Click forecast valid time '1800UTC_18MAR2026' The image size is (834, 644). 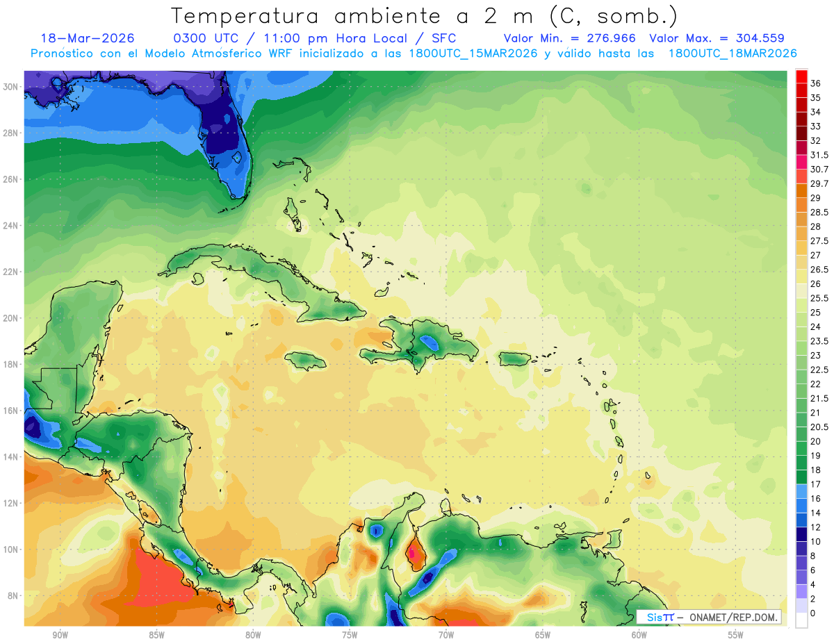pyautogui.click(x=732, y=53)
